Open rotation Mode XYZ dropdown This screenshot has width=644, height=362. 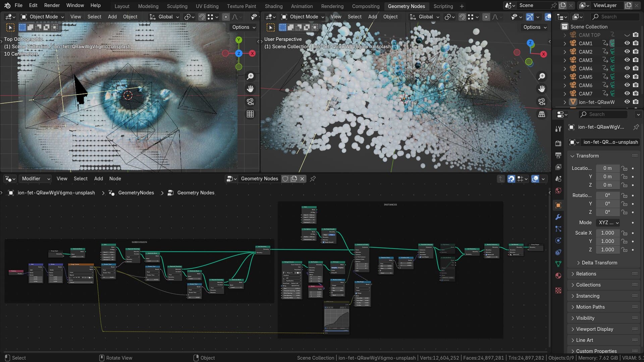(x=608, y=223)
